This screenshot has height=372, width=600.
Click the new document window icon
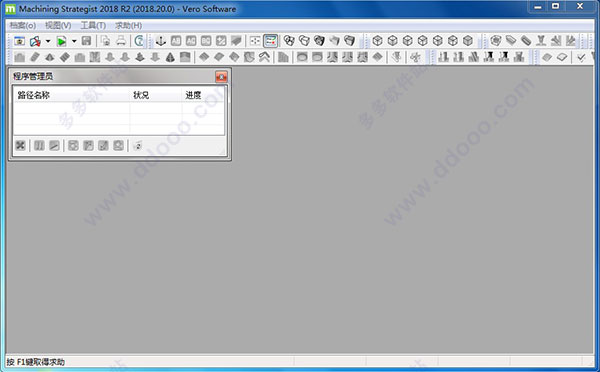pyautogui.click(x=20, y=41)
